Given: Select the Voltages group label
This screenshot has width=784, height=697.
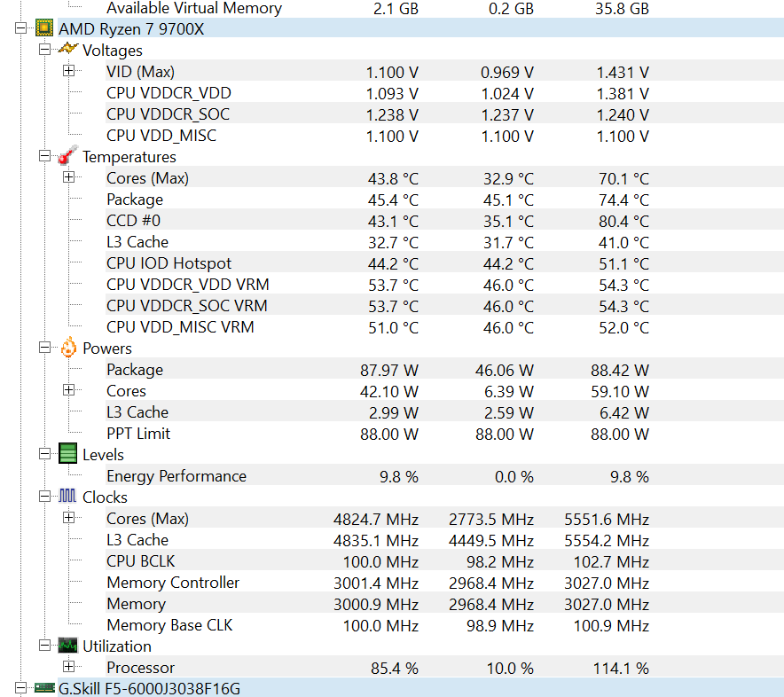Looking at the screenshot, I should coord(113,51).
